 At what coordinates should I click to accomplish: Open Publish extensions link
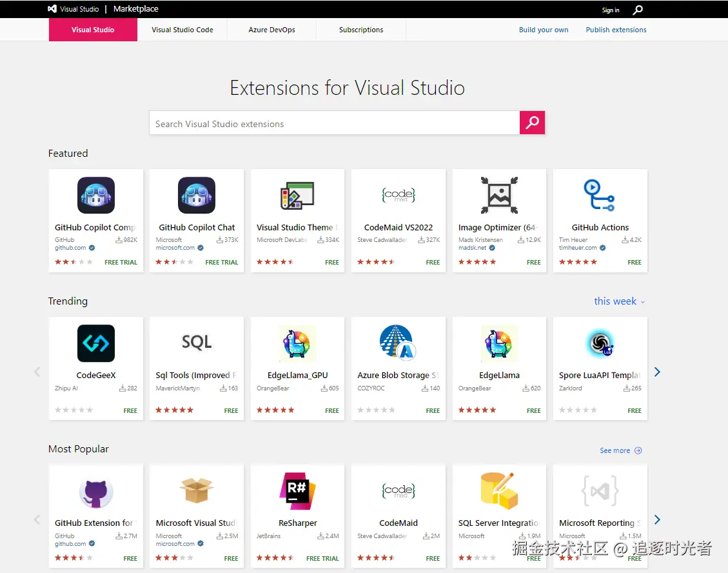[616, 30]
